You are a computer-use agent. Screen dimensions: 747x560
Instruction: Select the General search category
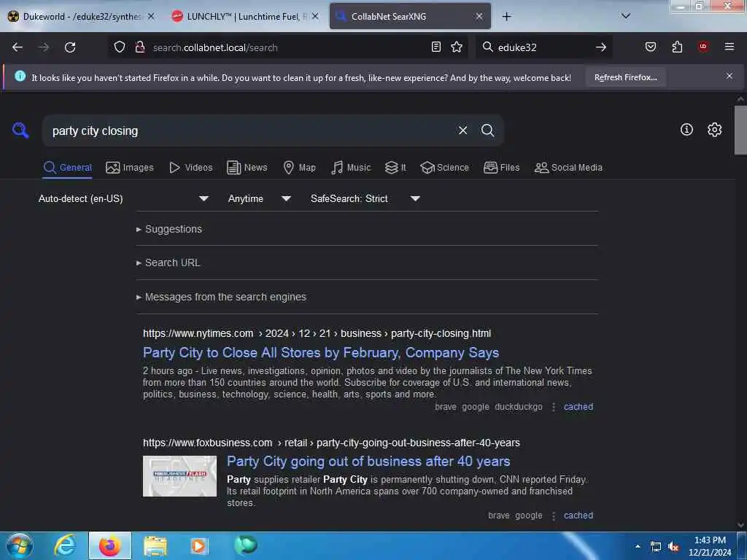(x=67, y=168)
